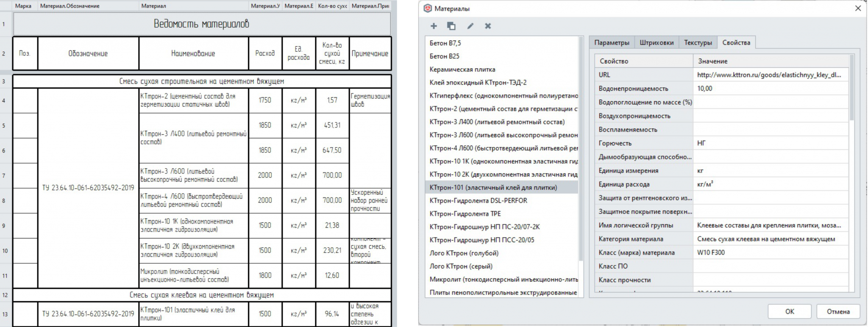Click the add material plus icon

tap(434, 26)
